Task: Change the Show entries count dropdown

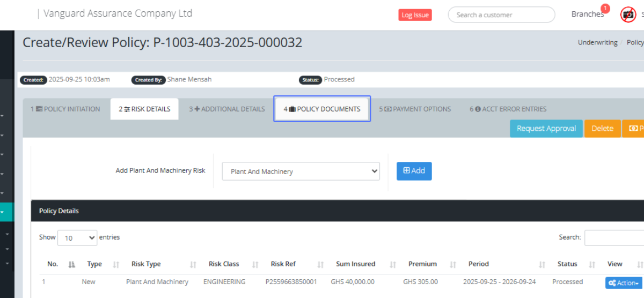Action: tap(77, 238)
